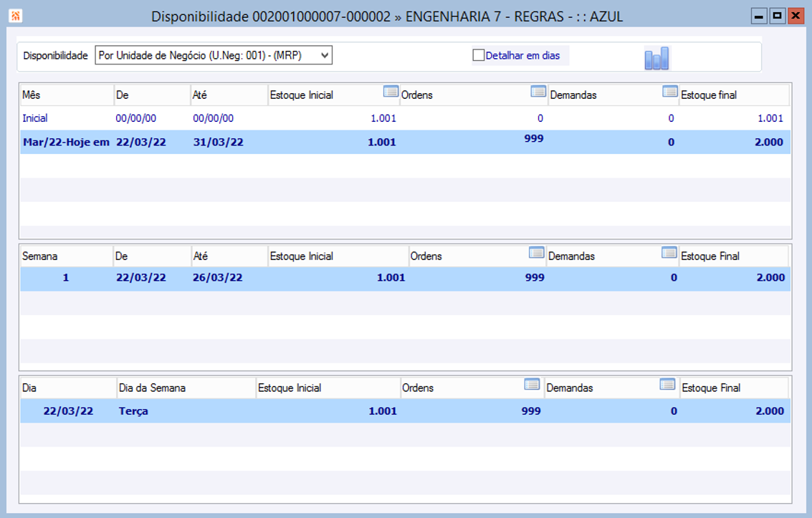The height and width of the screenshot is (518, 812).
Task: Open the bar chart icon
Action: [x=656, y=58]
